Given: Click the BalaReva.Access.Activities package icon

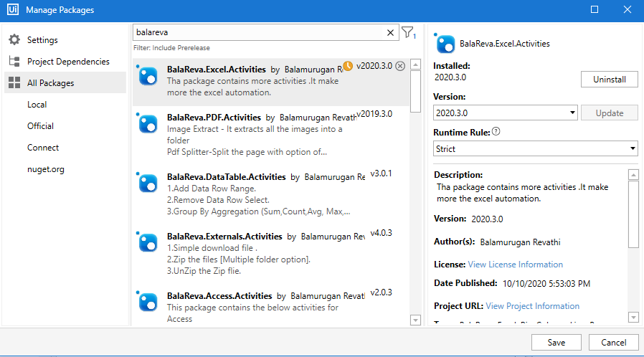Looking at the screenshot, I should pos(148,302).
